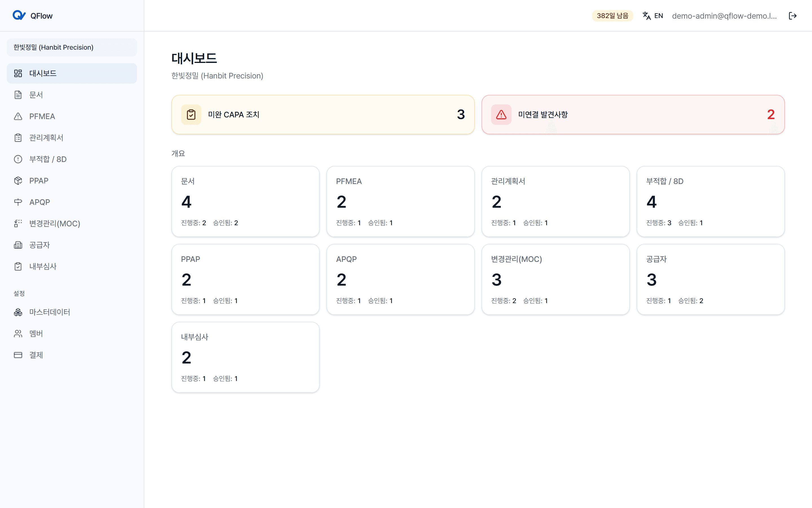
Task: Click the QFlow logo icon
Action: [19, 16]
